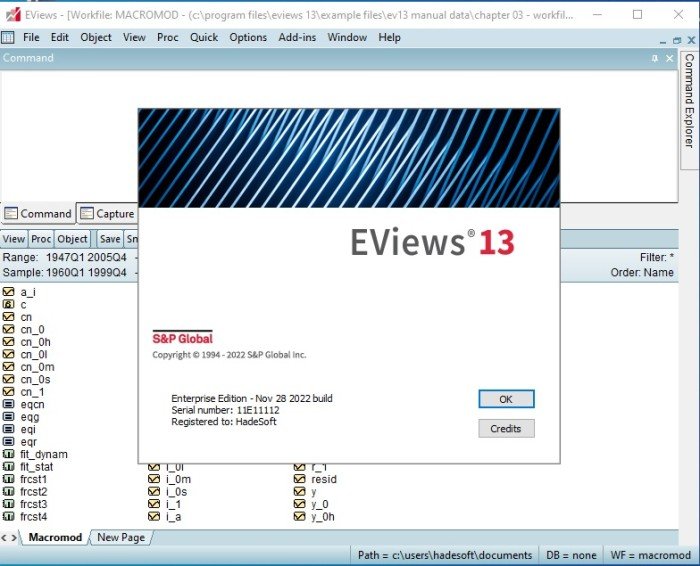Image resolution: width=700 pixels, height=566 pixels.
Task: Select series icon for cn_0m
Action: point(8,367)
